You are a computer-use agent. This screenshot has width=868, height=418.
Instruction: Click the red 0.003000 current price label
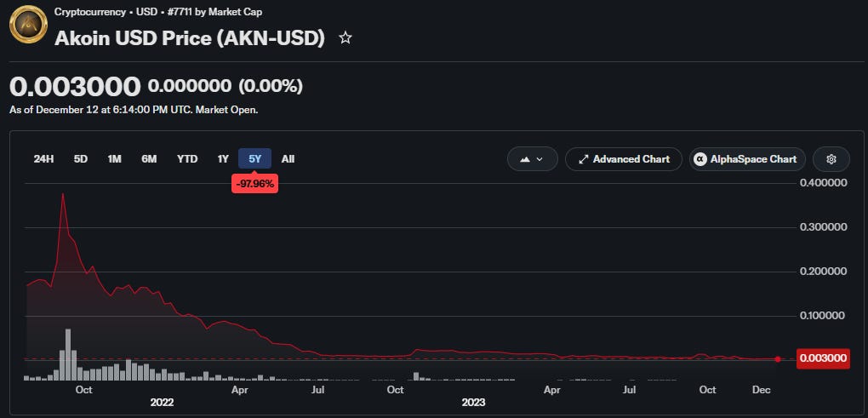pos(822,358)
